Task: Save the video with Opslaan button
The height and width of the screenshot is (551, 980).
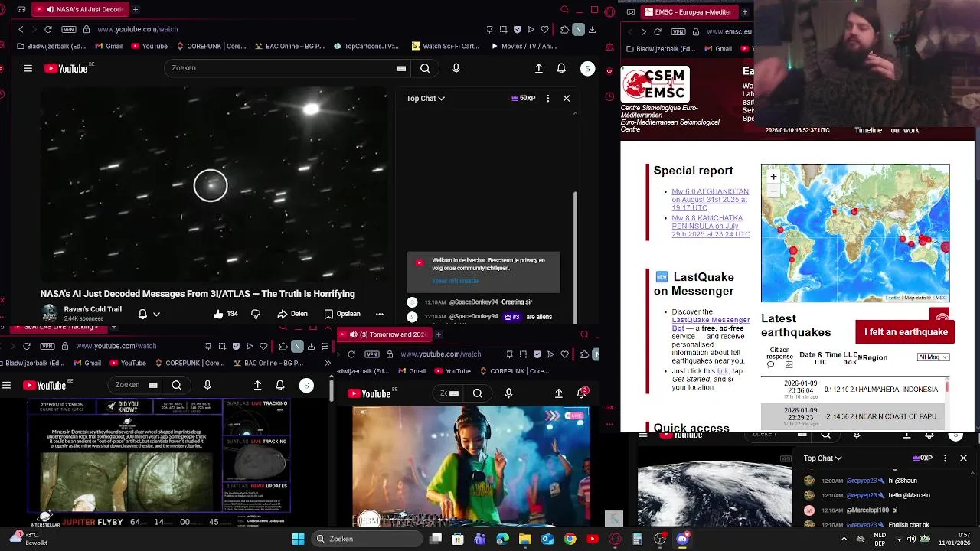Action: (341, 314)
